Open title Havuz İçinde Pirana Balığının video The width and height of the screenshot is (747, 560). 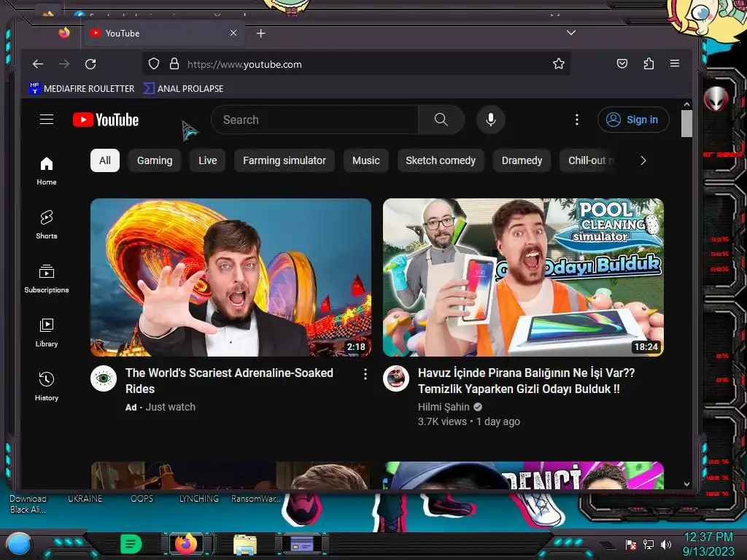(526, 381)
